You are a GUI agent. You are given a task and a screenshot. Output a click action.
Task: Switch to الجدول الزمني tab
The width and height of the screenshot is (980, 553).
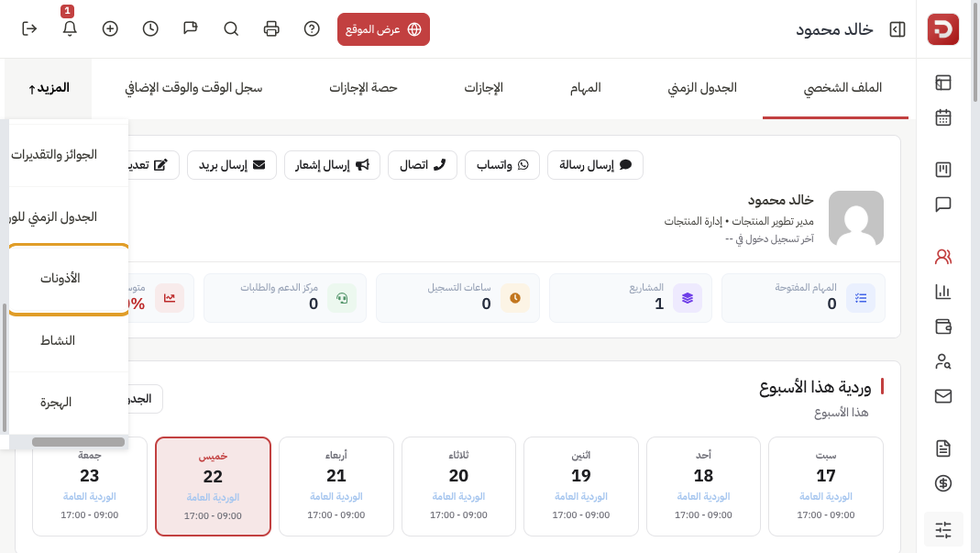click(702, 88)
